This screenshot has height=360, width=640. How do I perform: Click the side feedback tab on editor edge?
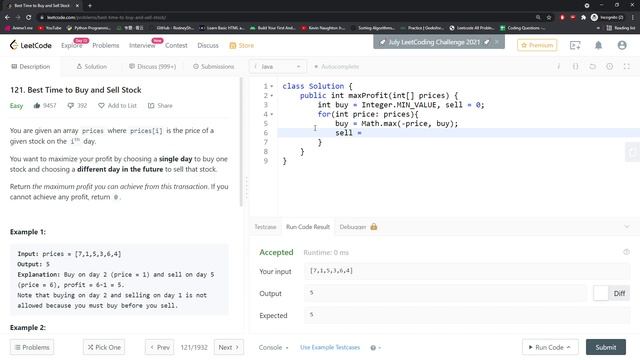click(x=632, y=152)
